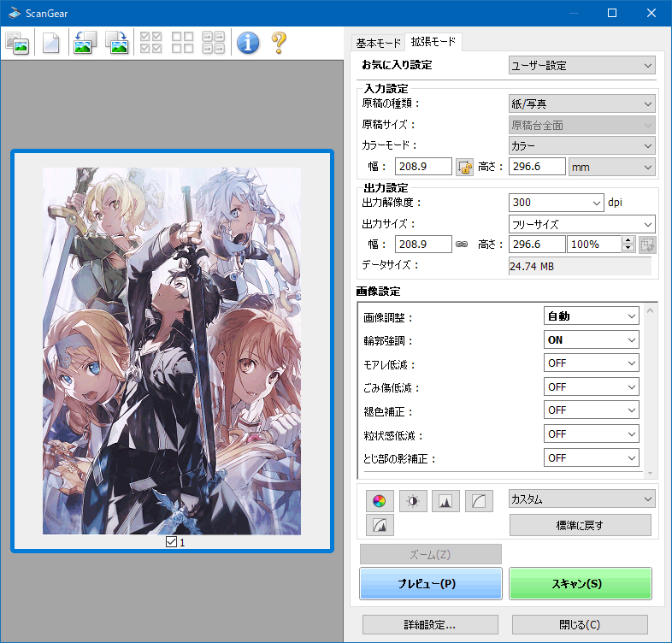The image size is (672, 643).
Task: Open the カラーモード dropdown
Action: coord(581,145)
